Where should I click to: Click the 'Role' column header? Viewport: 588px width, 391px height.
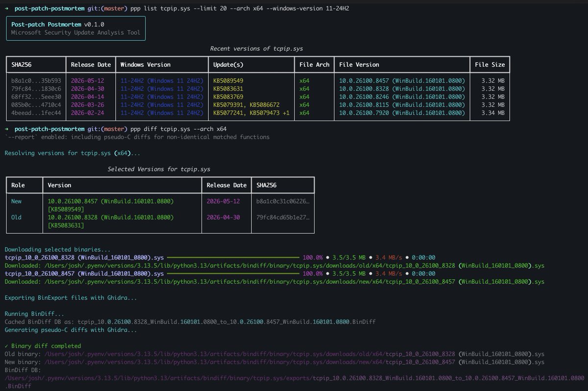[x=18, y=185]
